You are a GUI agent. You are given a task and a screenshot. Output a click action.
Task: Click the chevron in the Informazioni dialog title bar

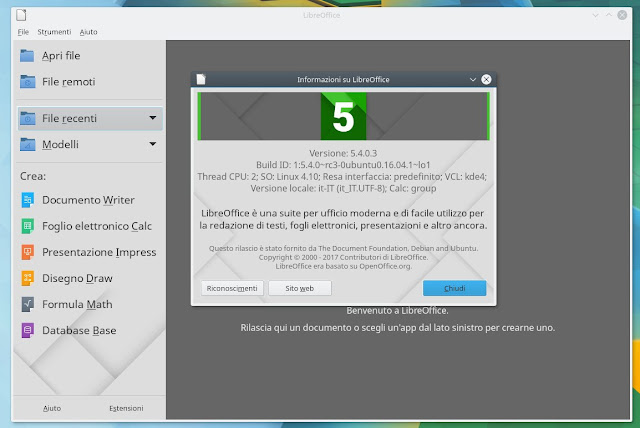(x=473, y=80)
